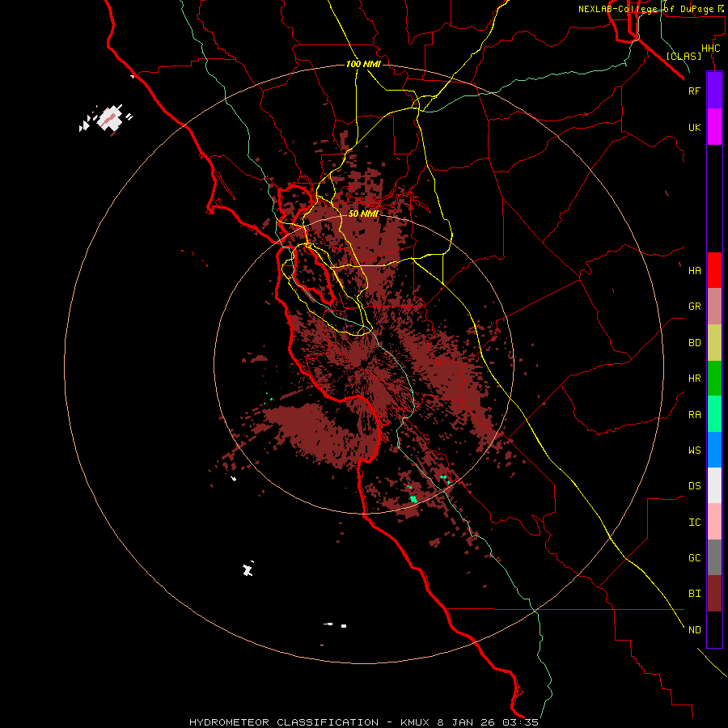
Task: Click the DS white legend swatch
Action: pos(714,485)
